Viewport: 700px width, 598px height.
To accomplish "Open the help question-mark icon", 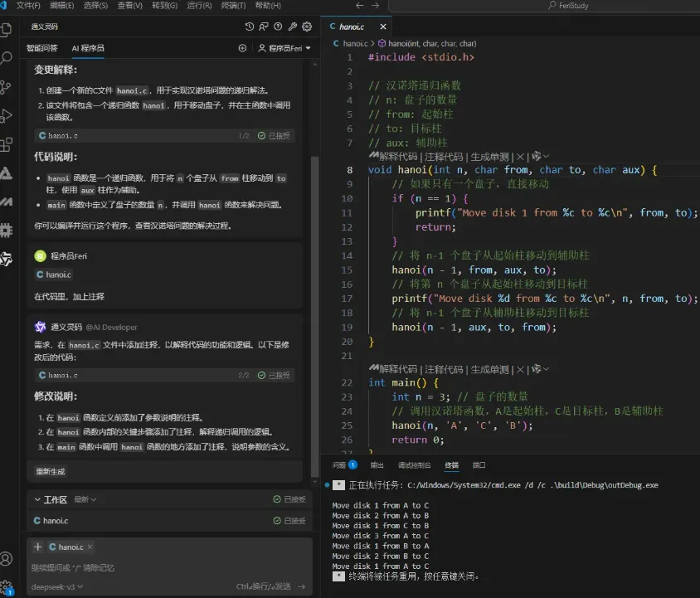I will tap(278, 27).
